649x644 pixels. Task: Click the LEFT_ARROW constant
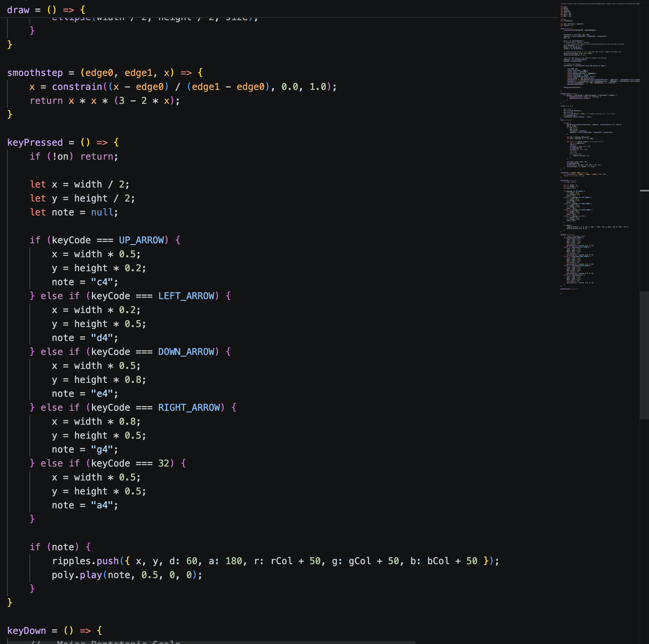[186, 296]
